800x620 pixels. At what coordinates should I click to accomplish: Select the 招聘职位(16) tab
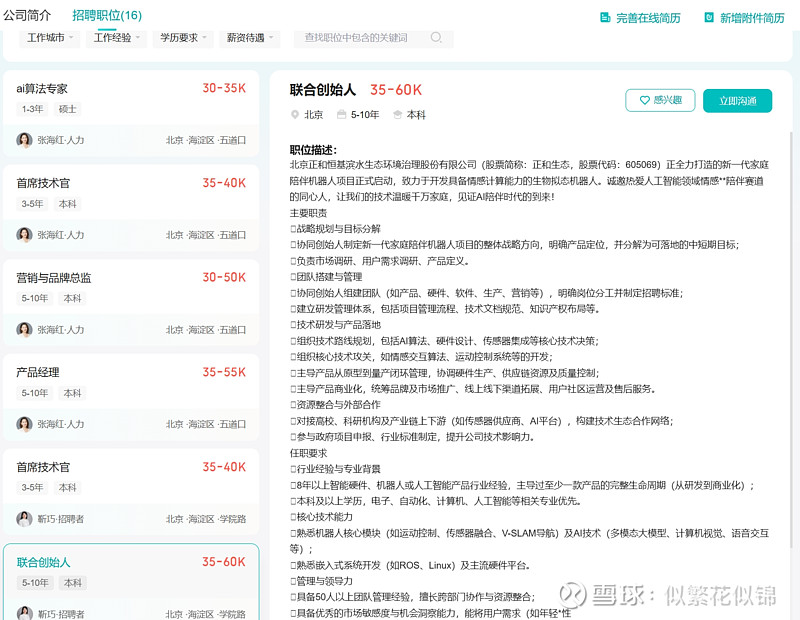[107, 16]
